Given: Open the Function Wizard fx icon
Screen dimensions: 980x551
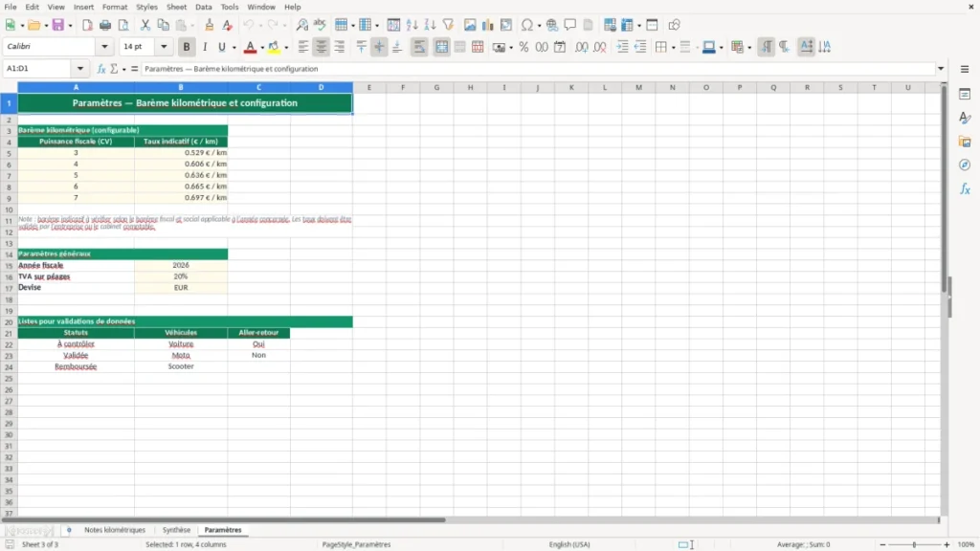Looking at the screenshot, I should [101, 69].
